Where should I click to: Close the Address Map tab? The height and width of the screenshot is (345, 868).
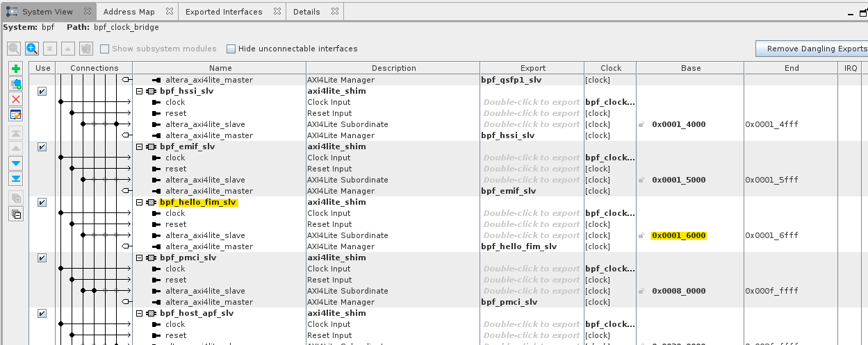(169, 12)
